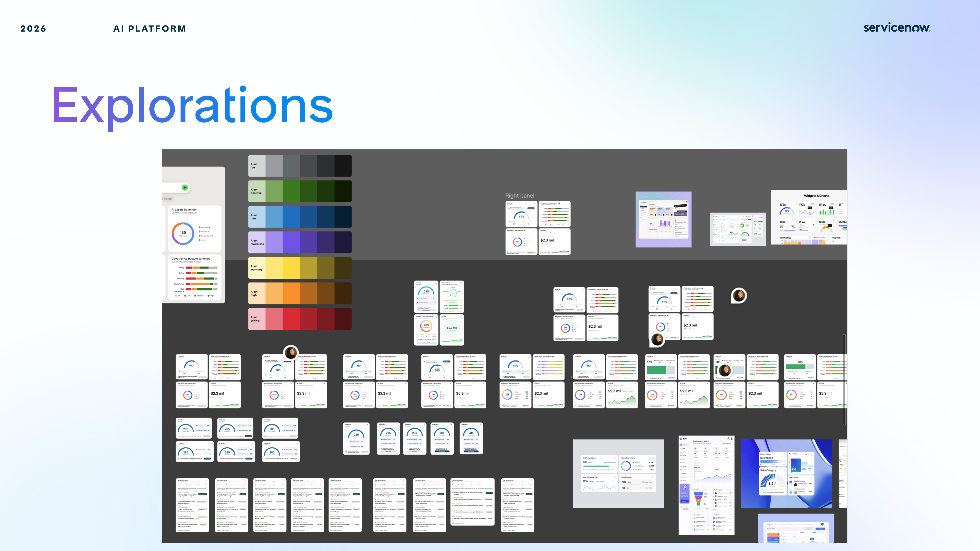Click the 2026 header text
The width and height of the screenshot is (980, 551).
click(33, 28)
